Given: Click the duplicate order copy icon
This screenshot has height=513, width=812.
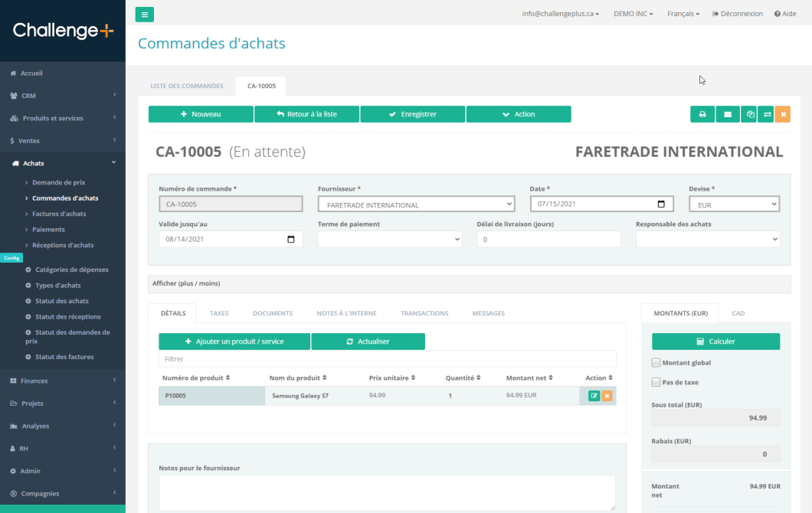Looking at the screenshot, I should pos(751,114).
